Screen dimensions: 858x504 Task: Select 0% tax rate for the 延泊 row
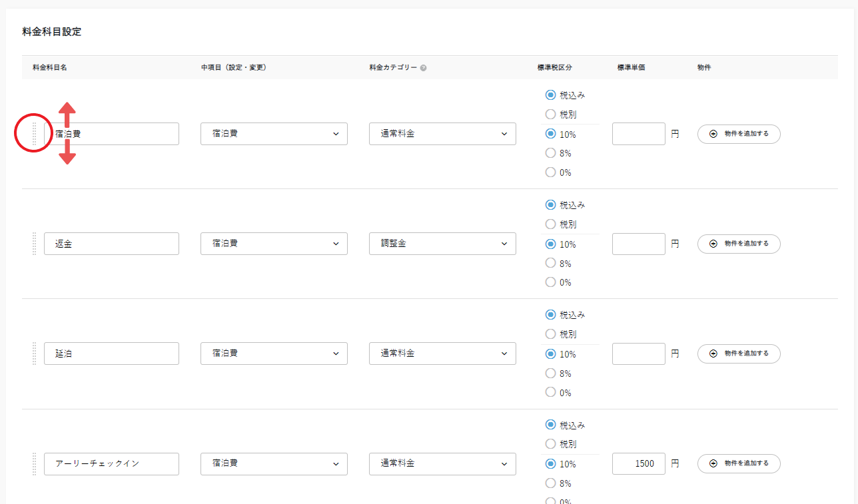point(550,392)
